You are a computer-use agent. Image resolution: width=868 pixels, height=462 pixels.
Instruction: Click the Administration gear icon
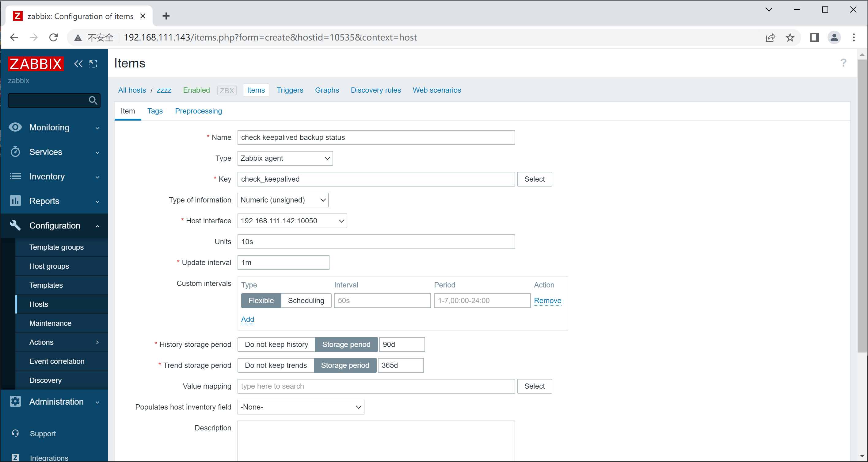[x=15, y=401]
